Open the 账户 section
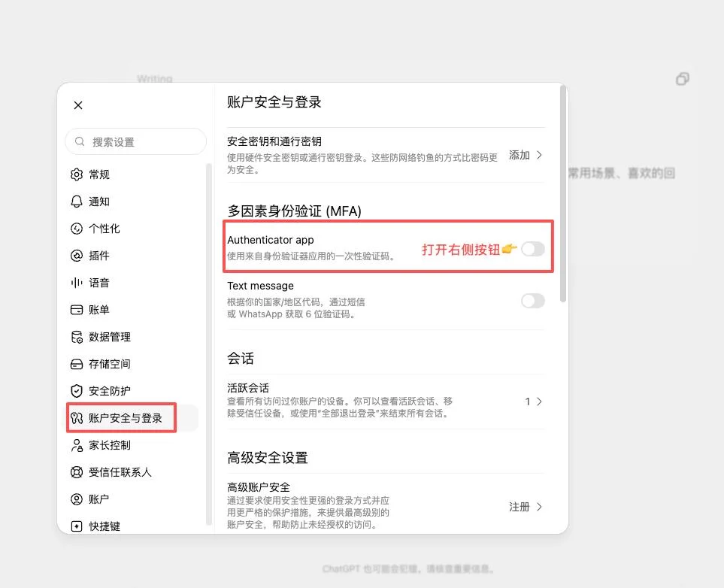 coord(134,499)
